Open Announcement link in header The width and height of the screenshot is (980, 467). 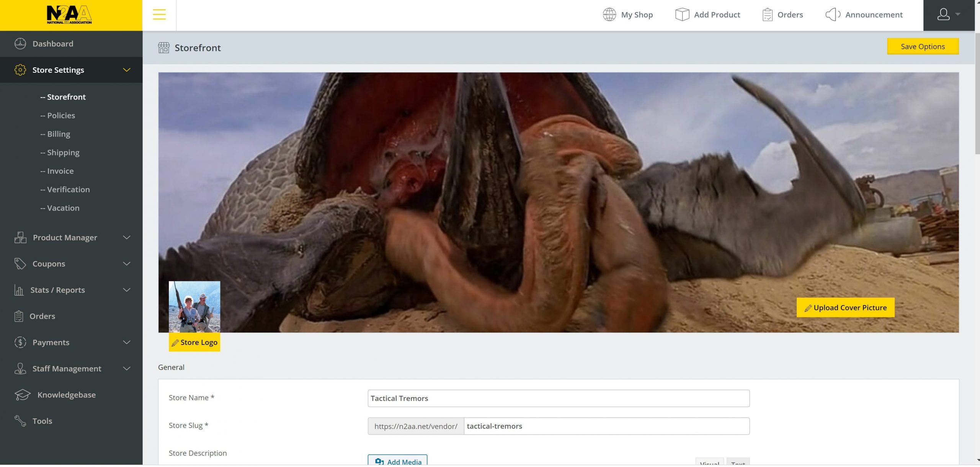[864, 15]
